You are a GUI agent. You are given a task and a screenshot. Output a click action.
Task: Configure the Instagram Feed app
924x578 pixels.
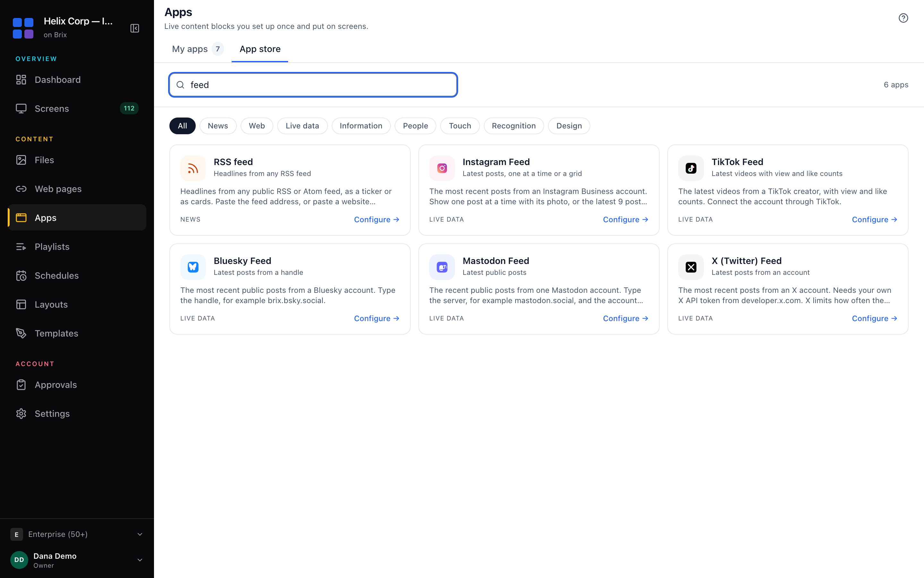[625, 219]
